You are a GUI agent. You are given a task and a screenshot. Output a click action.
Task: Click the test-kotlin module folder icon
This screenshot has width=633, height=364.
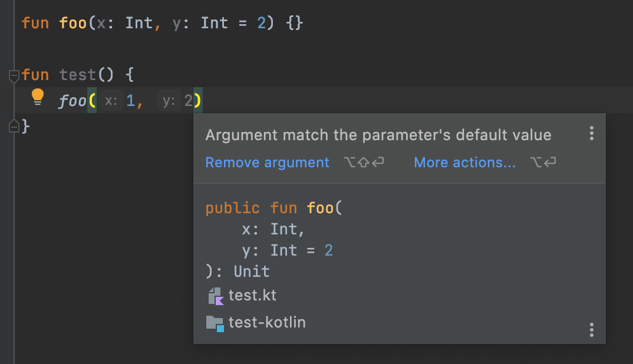coord(215,323)
